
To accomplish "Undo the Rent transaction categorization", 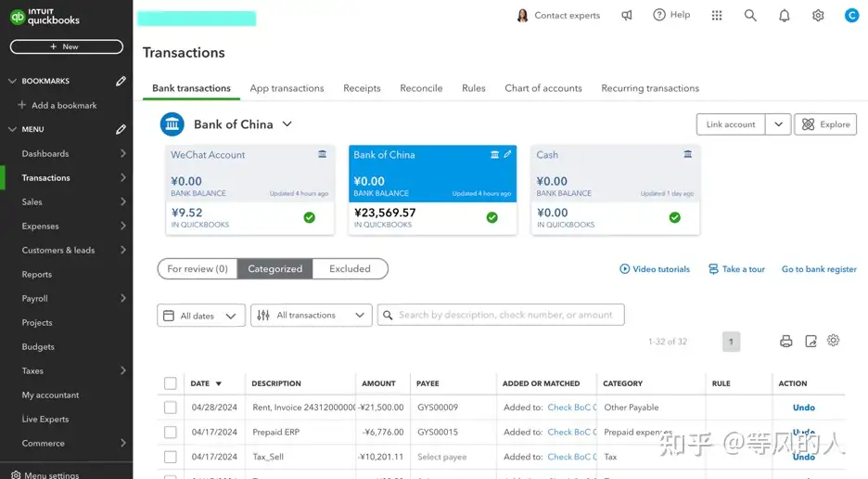I will pos(804,408).
